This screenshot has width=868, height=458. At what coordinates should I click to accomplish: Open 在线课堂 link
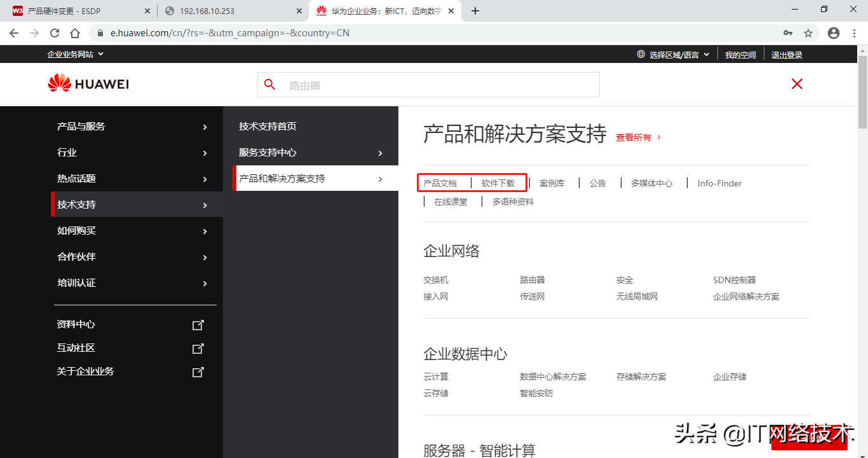(451, 202)
